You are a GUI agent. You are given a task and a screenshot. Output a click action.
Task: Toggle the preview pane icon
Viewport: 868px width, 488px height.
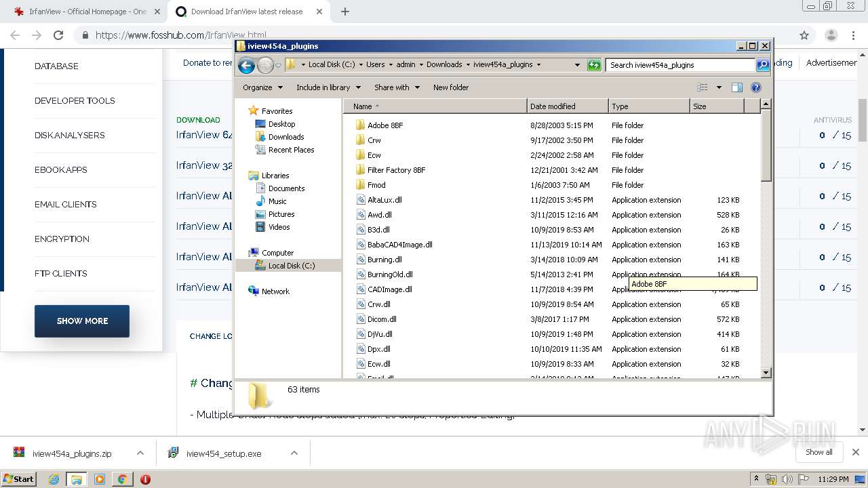[x=737, y=87]
